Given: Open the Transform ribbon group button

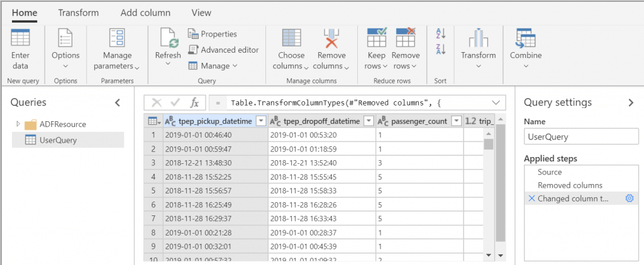Looking at the screenshot, I should tap(479, 49).
